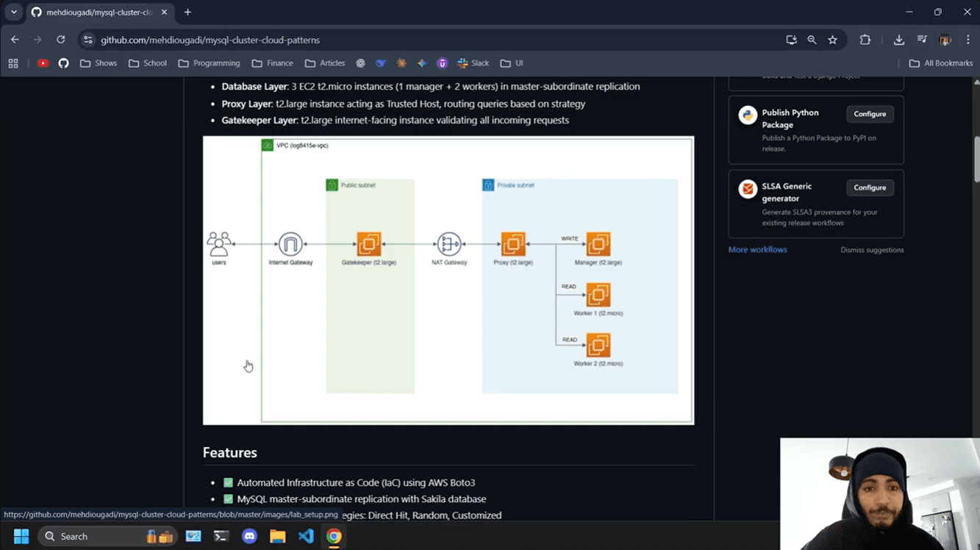This screenshot has width=980, height=550.
Task: Open the Windows Start menu
Action: [21, 536]
